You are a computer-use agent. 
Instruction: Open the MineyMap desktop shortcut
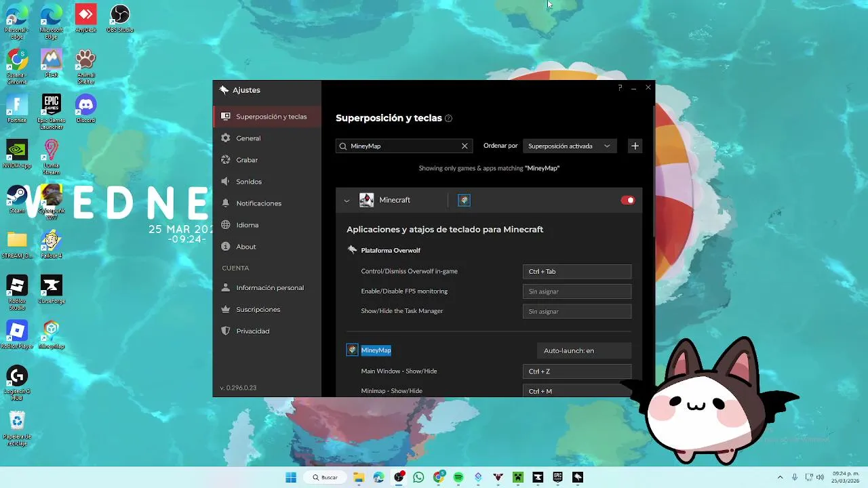(51, 334)
